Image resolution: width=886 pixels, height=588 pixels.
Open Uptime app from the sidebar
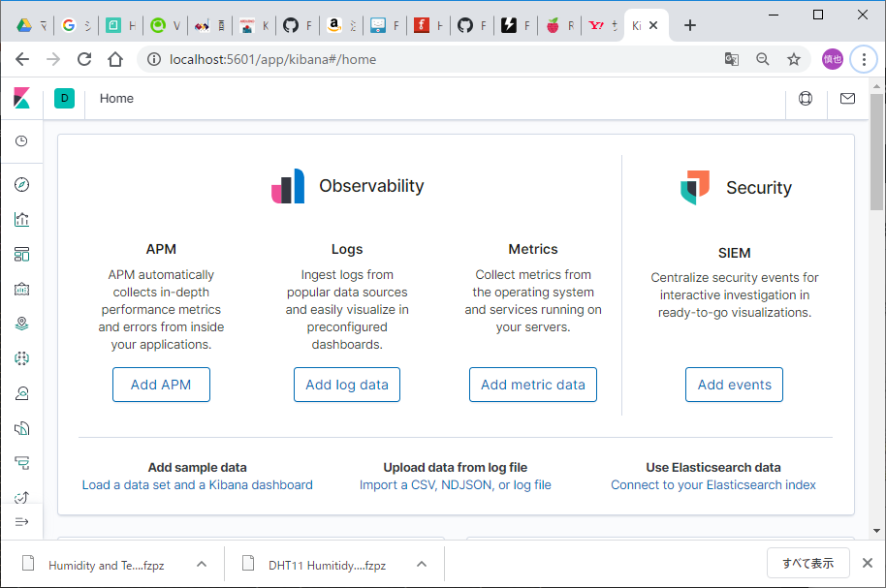coord(21,497)
